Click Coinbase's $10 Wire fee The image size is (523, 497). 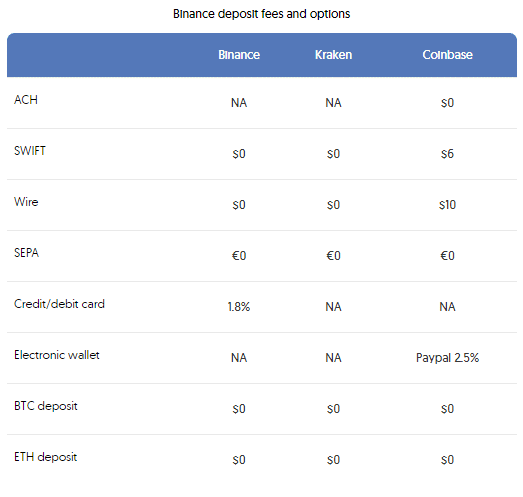(x=447, y=205)
